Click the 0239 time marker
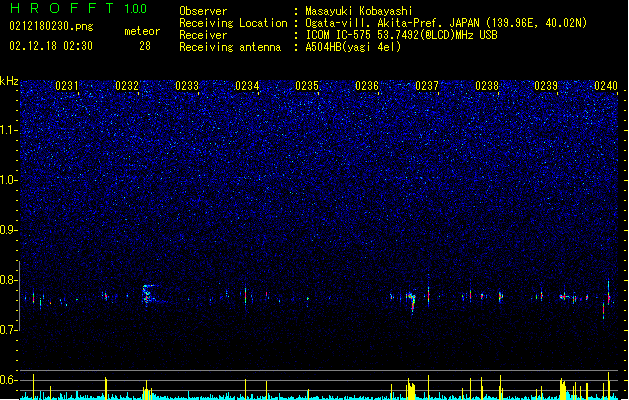 (x=546, y=86)
